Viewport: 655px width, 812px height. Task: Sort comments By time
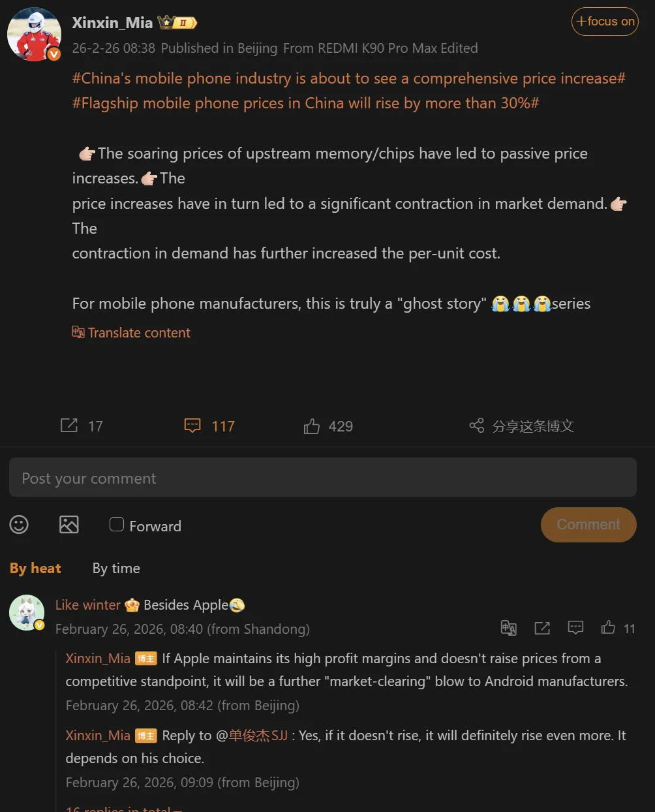click(116, 569)
